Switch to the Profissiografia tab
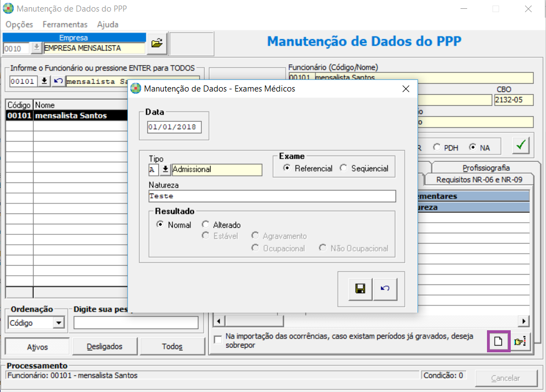The height and width of the screenshot is (392, 546). 486,168
